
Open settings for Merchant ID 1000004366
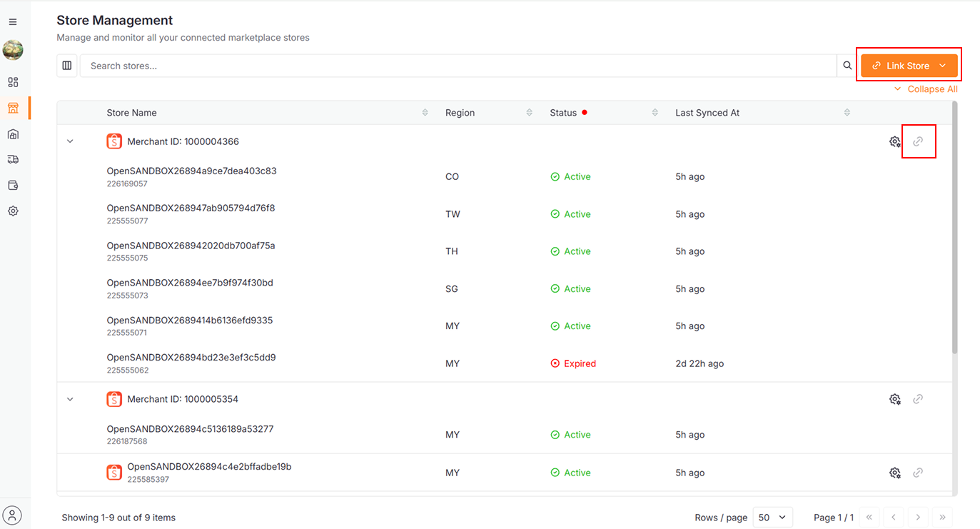[894, 142]
